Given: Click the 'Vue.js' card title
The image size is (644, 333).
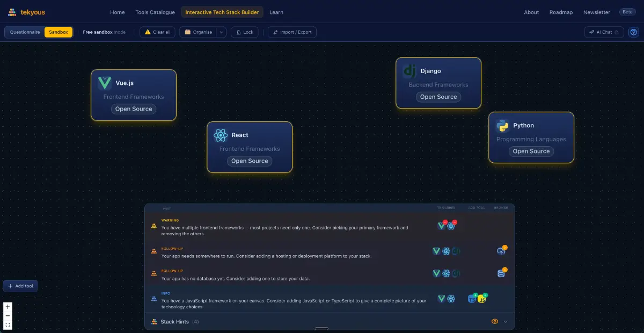Looking at the screenshot, I should click(x=125, y=83).
